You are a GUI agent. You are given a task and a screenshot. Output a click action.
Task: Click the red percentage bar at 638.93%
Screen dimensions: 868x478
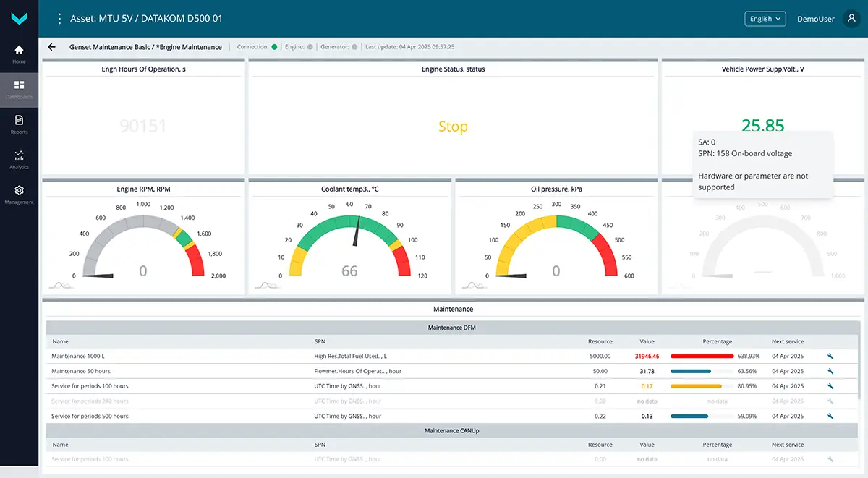[702, 357]
